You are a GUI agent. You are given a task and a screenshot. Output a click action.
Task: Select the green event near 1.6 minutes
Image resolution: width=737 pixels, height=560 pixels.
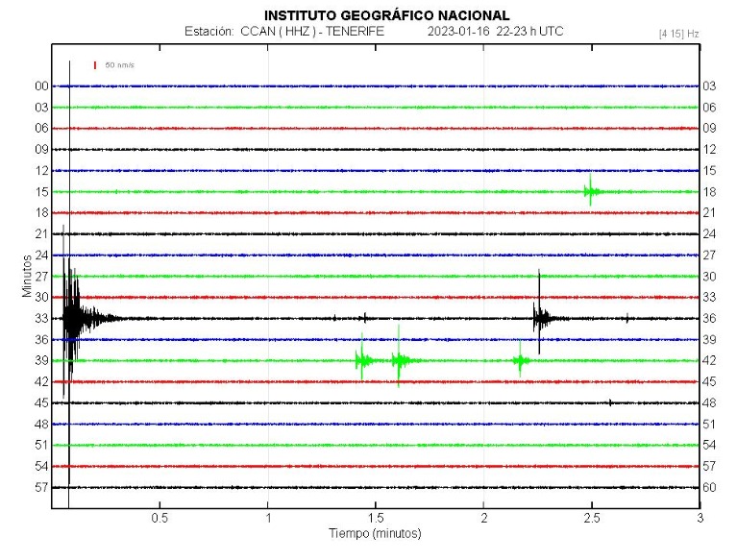point(399,360)
